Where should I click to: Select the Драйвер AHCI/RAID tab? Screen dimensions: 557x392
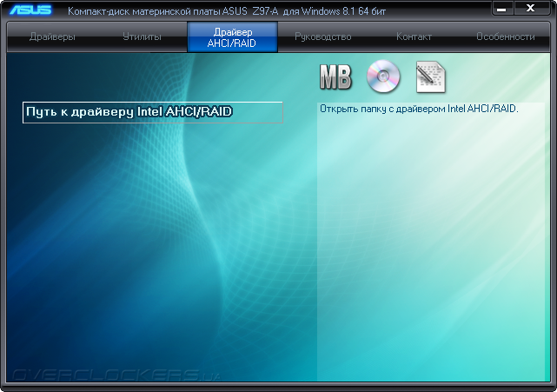coord(232,37)
